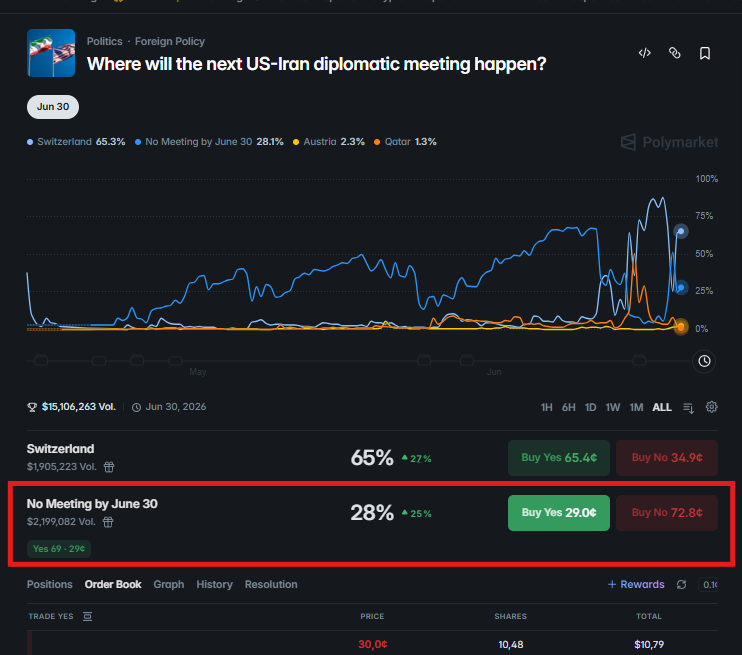Buy Yes on Switzerland at 65.4¢
This screenshot has width=742, height=655.
(559, 458)
